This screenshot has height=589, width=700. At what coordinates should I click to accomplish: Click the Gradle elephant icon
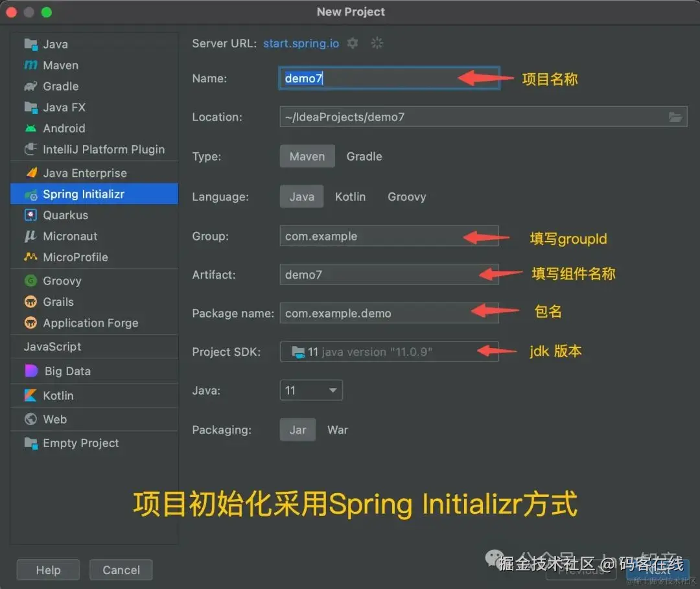click(31, 86)
